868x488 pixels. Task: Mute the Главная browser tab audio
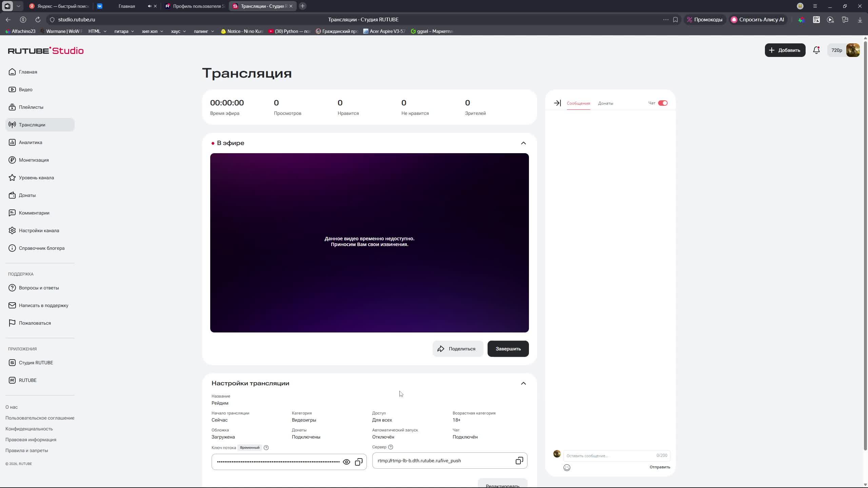[150, 6]
